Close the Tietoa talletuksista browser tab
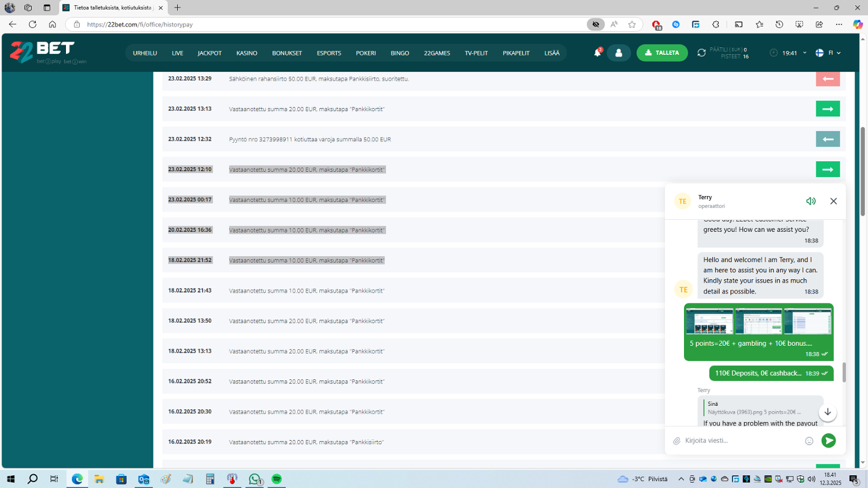The width and height of the screenshot is (868, 488). click(x=160, y=8)
